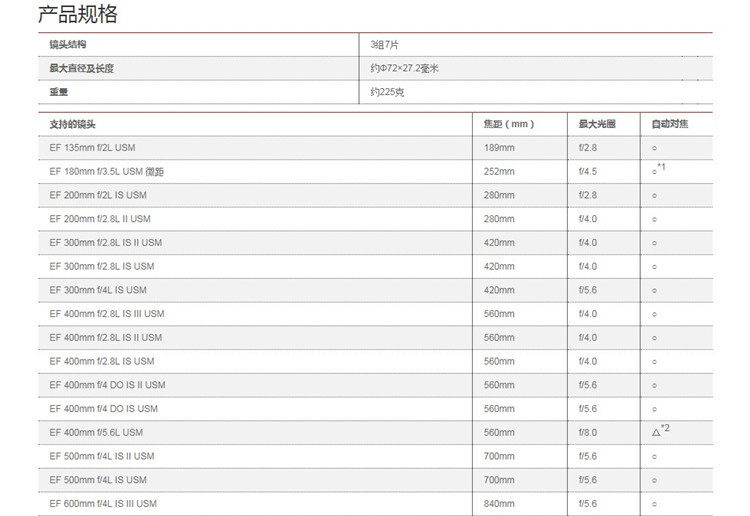Screen dimensions: 750x516
Task: Select EF 135mm f/2L USM lens name
Action: click(92, 148)
